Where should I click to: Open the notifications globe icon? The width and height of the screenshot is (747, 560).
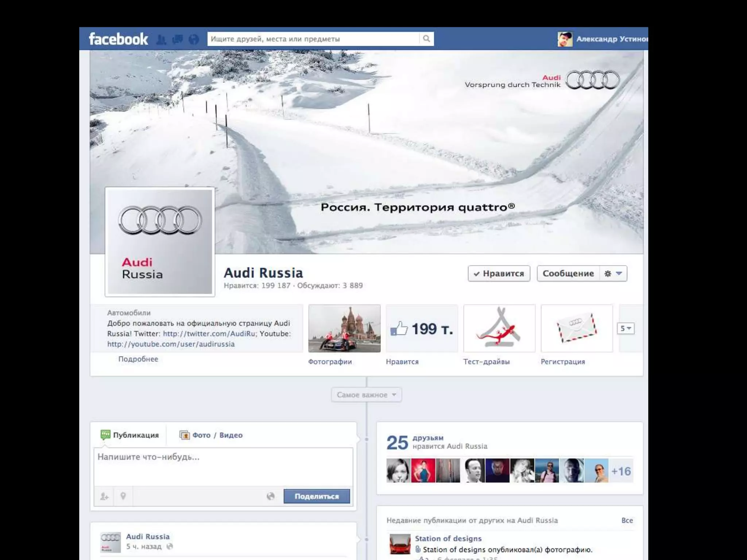coord(194,39)
